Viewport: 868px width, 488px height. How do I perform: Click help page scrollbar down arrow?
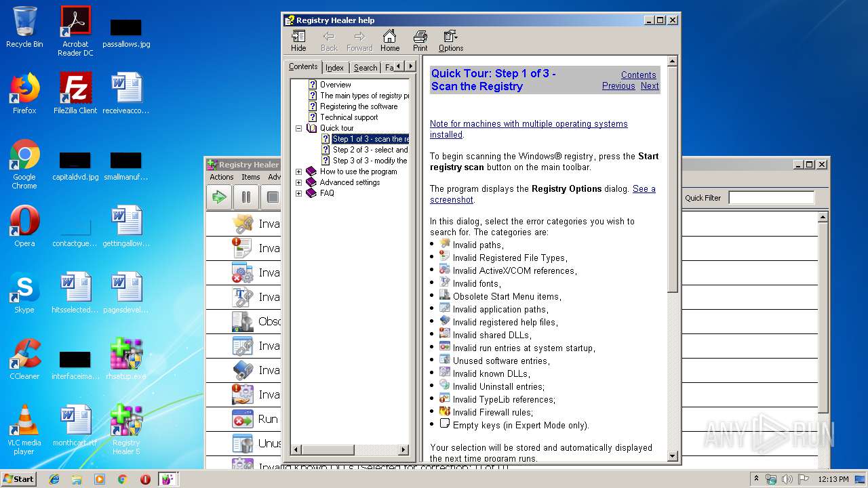(673, 457)
